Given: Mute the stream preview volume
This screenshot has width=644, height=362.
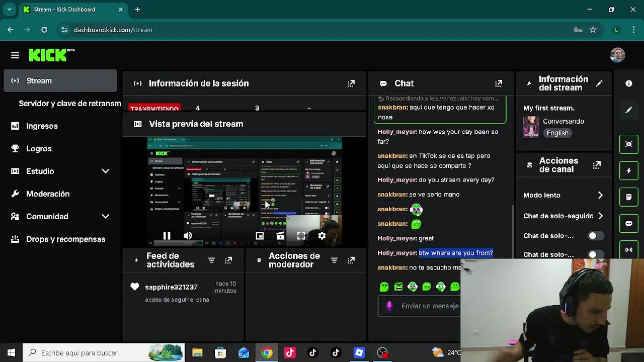Looking at the screenshot, I should coord(188,236).
